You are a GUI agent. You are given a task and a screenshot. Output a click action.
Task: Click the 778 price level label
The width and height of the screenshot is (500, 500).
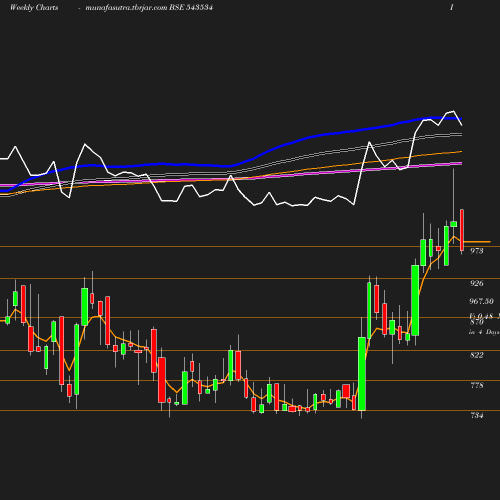(477, 385)
